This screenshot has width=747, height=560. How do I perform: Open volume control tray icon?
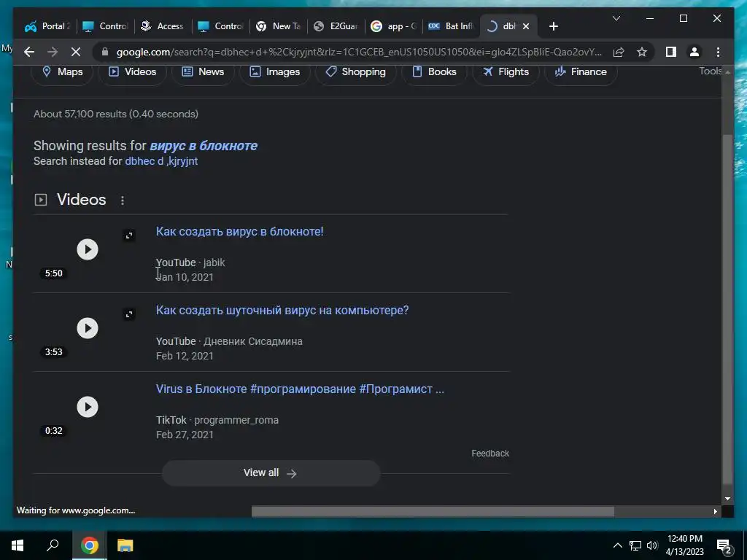pyautogui.click(x=652, y=545)
